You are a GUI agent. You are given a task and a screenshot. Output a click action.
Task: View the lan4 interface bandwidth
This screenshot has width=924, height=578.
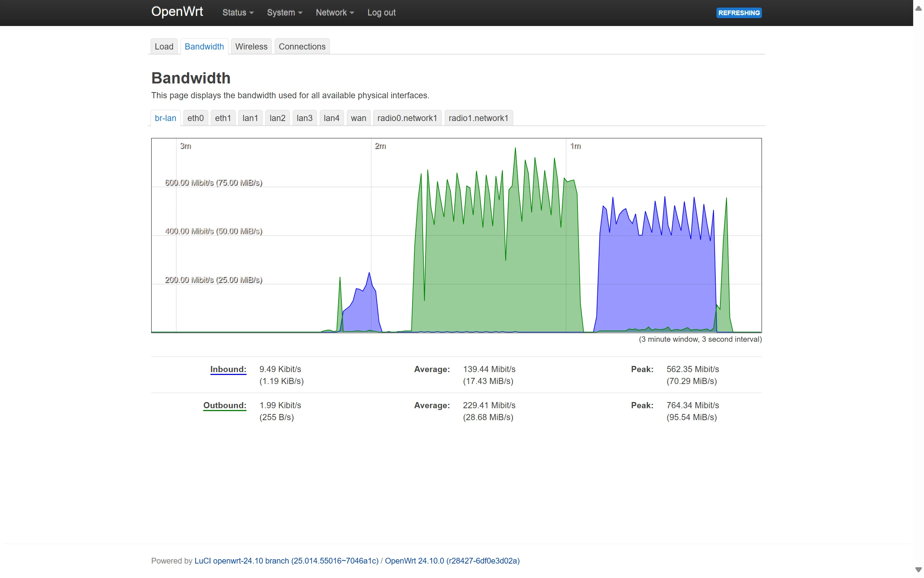click(x=331, y=118)
